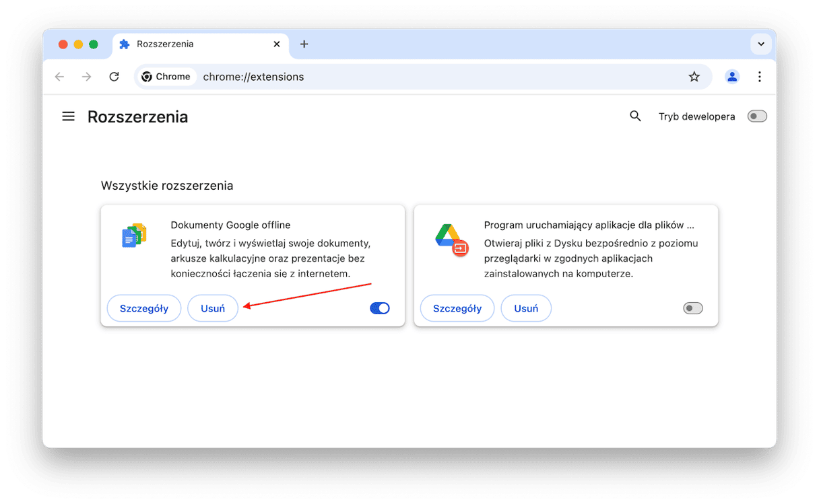Click the Wszystkie rozszerzenia section title

167,185
